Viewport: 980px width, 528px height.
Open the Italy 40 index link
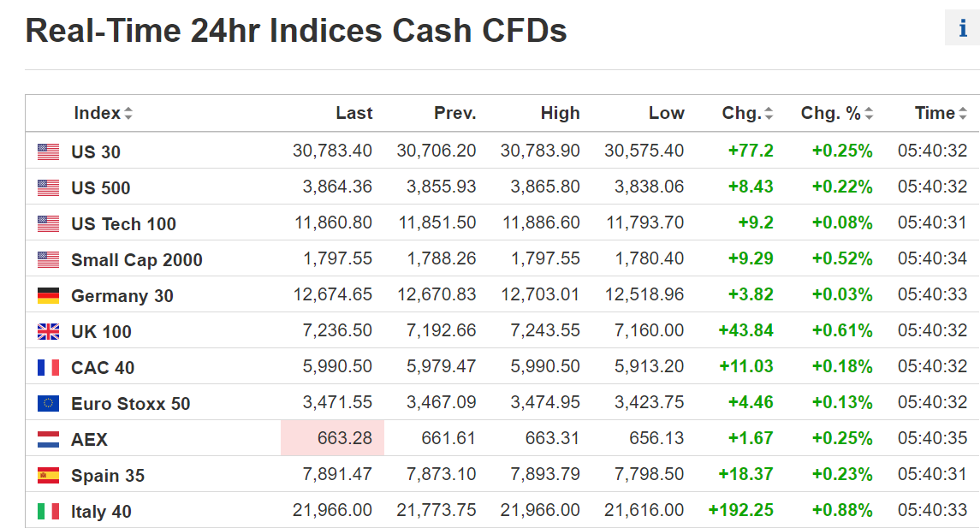coord(101,512)
